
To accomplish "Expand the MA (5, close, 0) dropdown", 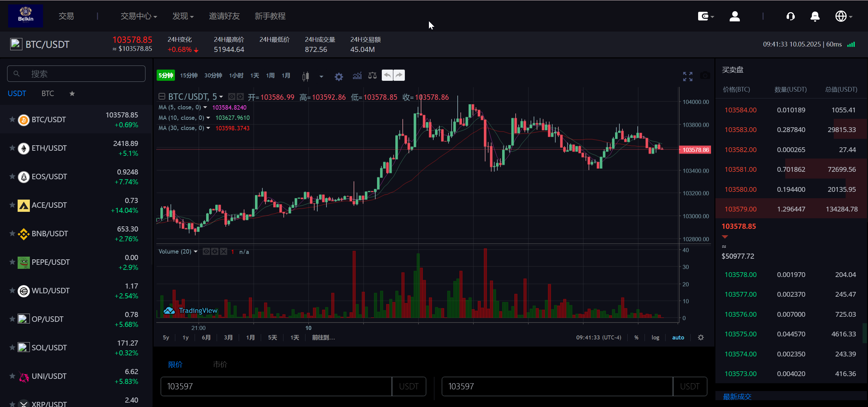I will [x=205, y=107].
